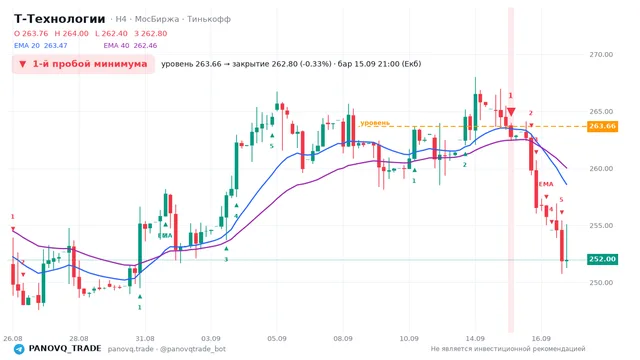This screenshot has height=360, width=640.
Task: Click the red 'EMA' label near 16.09
Action: [546, 184]
